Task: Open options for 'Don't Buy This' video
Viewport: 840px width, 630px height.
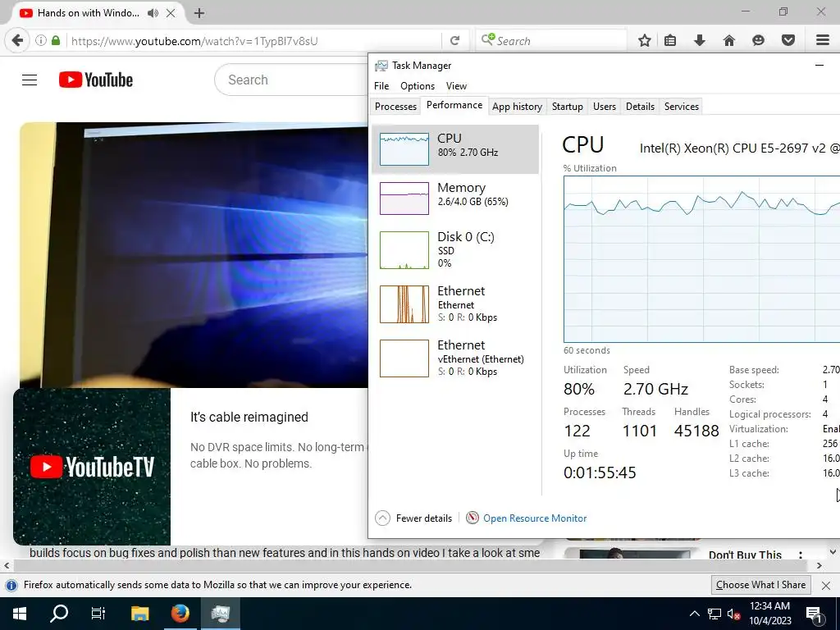Action: click(801, 555)
